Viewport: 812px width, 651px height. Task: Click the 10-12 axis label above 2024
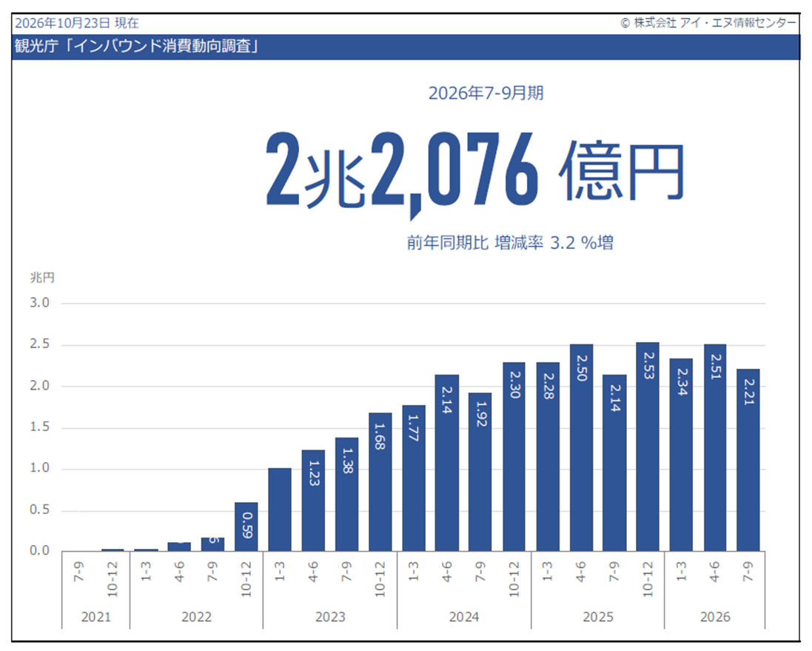514,578
